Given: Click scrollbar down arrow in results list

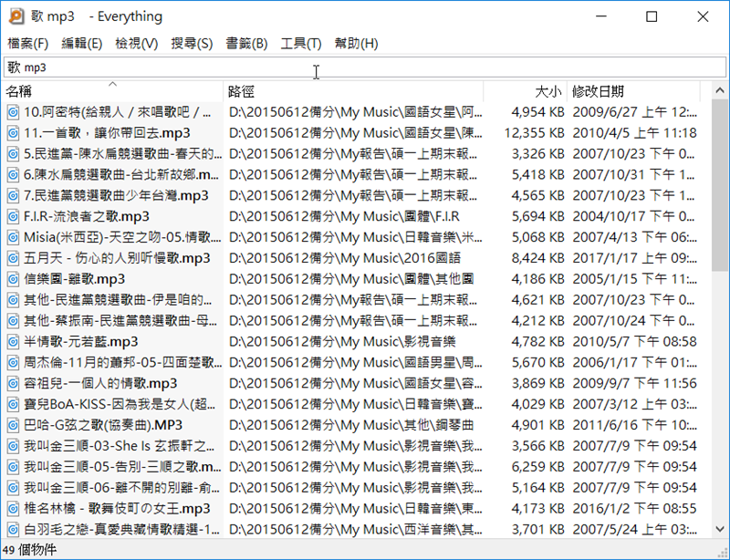Looking at the screenshot, I should coord(720,529).
